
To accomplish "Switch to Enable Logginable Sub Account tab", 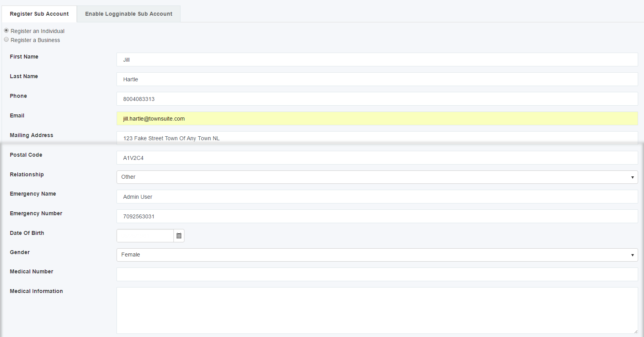I will [x=129, y=14].
